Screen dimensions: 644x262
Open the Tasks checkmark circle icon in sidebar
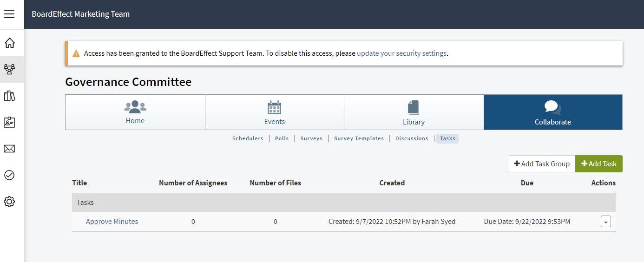tap(9, 175)
